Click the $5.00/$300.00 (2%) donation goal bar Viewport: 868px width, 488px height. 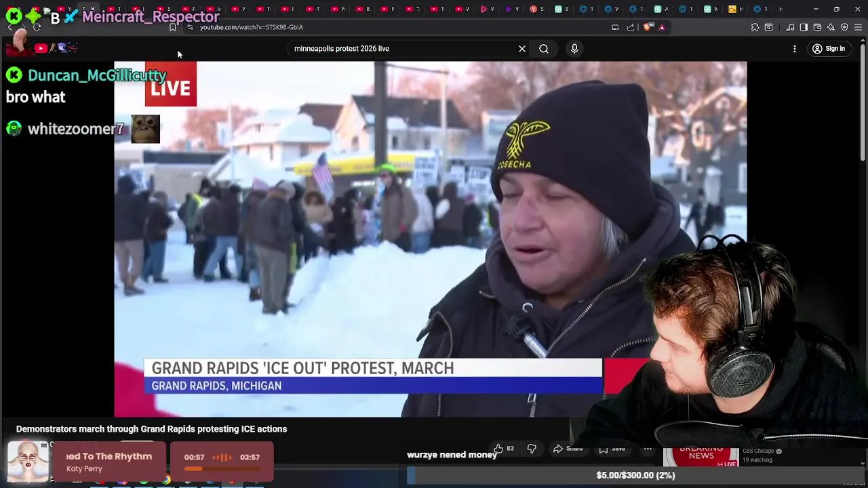click(x=635, y=475)
